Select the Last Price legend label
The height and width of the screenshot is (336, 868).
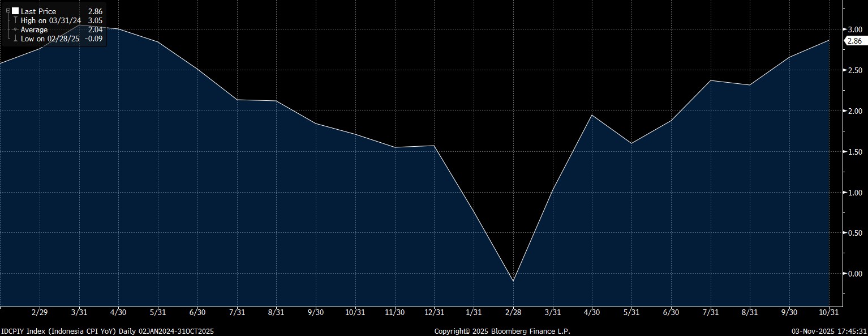(x=38, y=11)
